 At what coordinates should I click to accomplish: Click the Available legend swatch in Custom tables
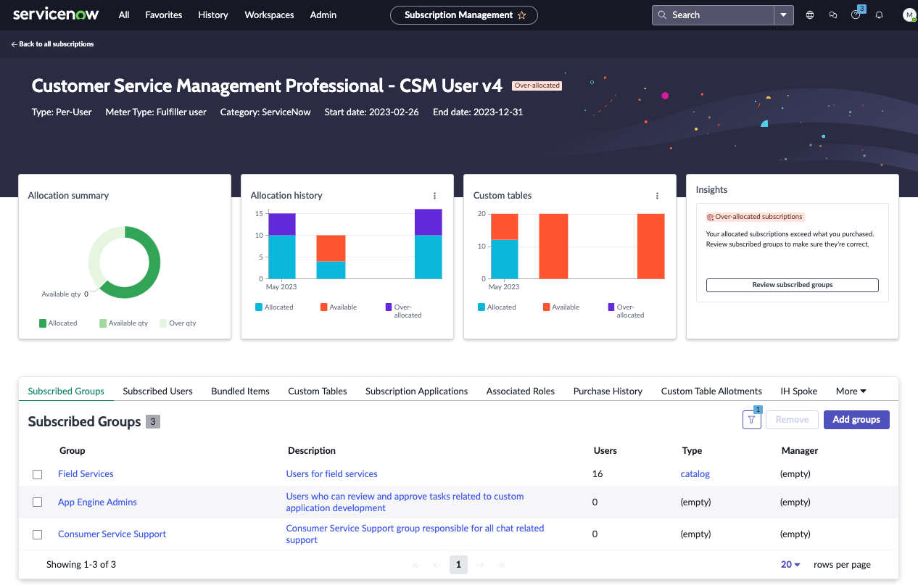tap(546, 307)
